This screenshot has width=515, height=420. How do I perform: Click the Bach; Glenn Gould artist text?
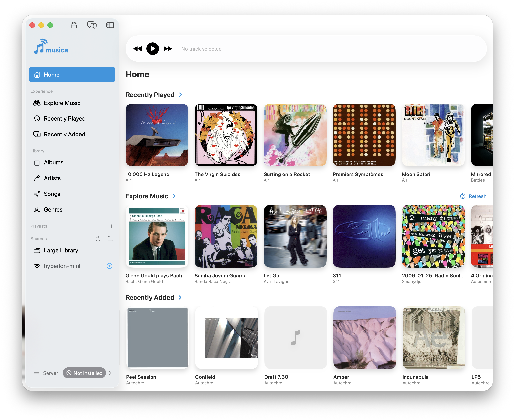144,282
